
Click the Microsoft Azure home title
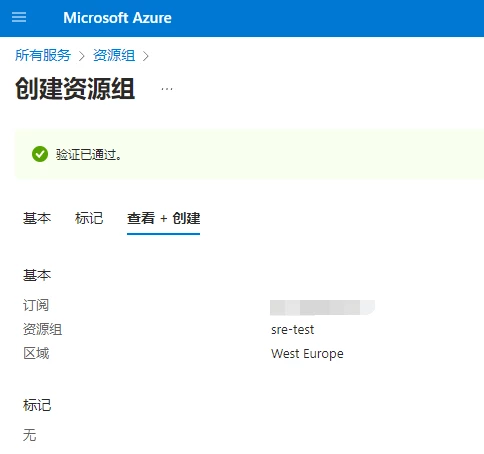pyautogui.click(x=117, y=18)
